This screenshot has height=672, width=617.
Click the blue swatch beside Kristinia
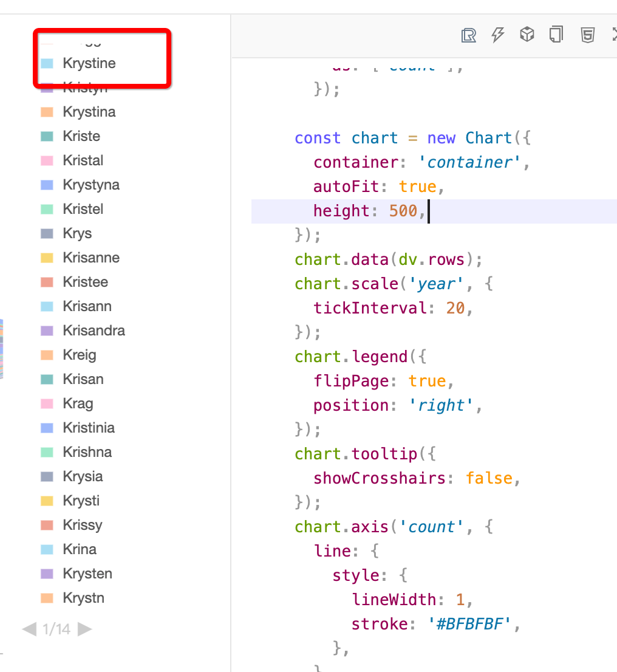pyautogui.click(x=47, y=428)
